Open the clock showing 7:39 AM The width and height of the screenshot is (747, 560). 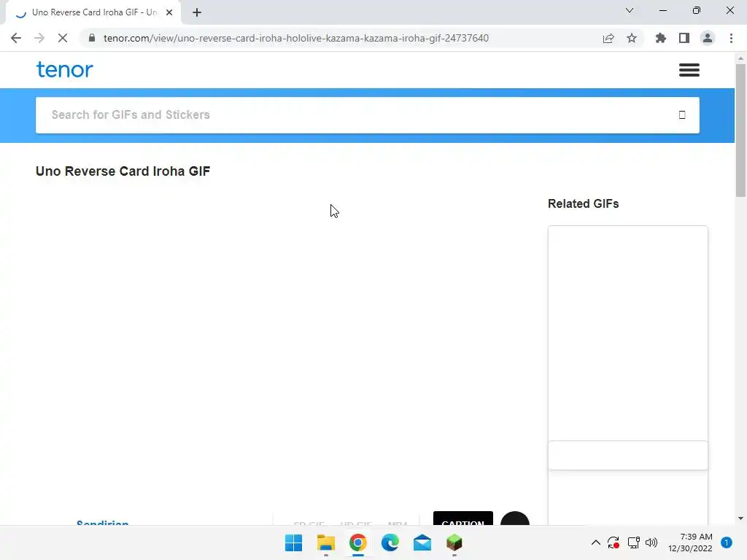(690, 542)
